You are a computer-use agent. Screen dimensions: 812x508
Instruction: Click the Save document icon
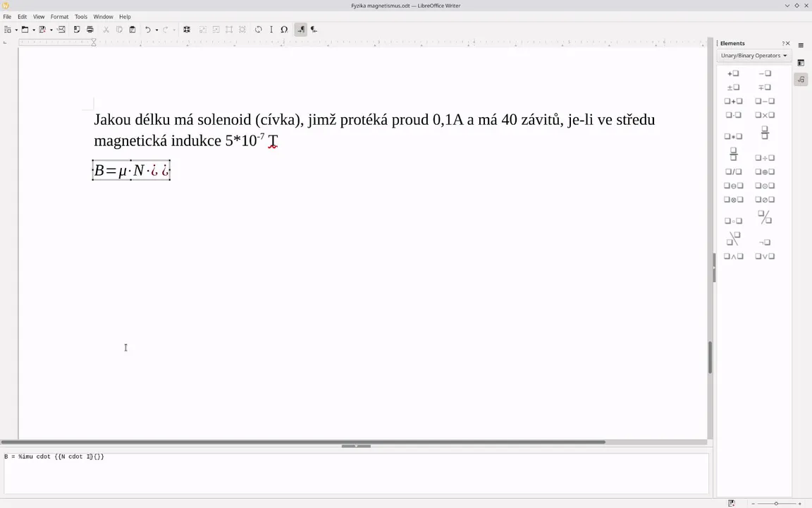click(x=42, y=30)
